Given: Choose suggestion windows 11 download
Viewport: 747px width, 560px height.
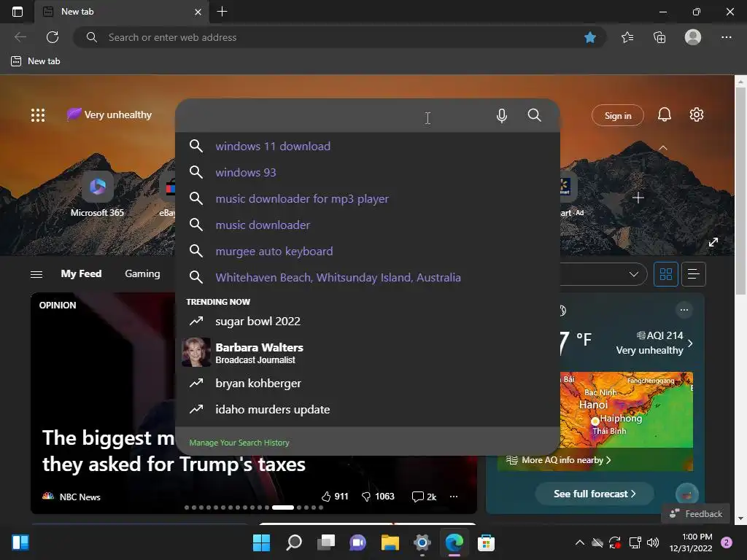Looking at the screenshot, I should click(368, 146).
